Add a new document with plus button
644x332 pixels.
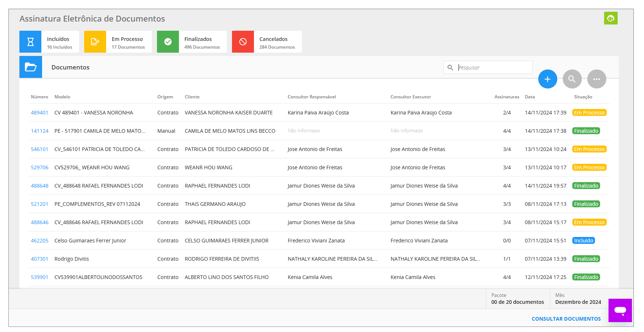pos(548,79)
